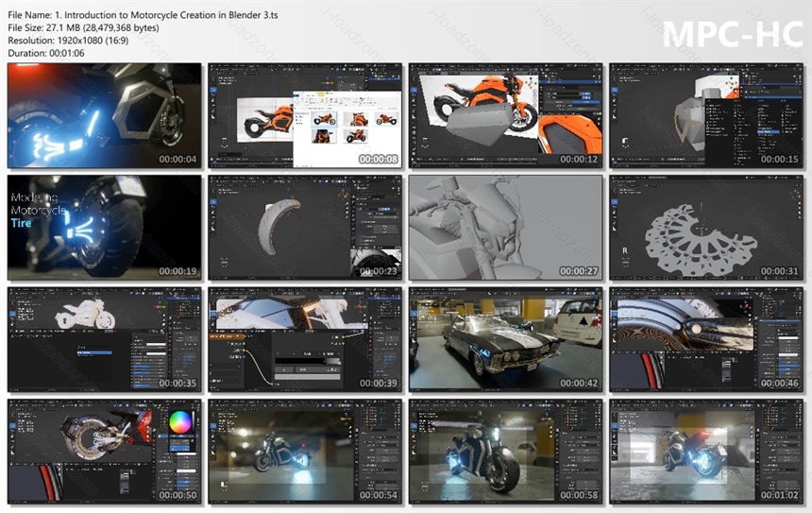Screen dimensions: 812x513
Task: Open the thumbnail stamped 00:00:15
Action: point(706,115)
